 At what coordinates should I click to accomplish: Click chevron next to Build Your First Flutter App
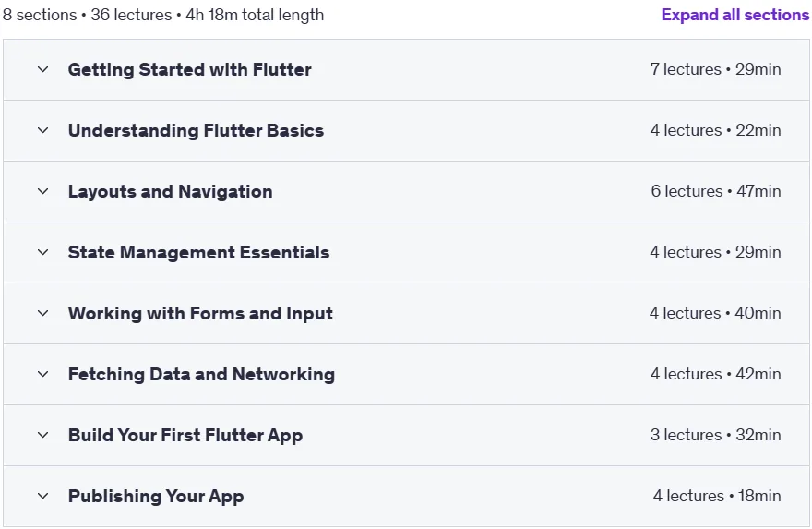coord(43,435)
